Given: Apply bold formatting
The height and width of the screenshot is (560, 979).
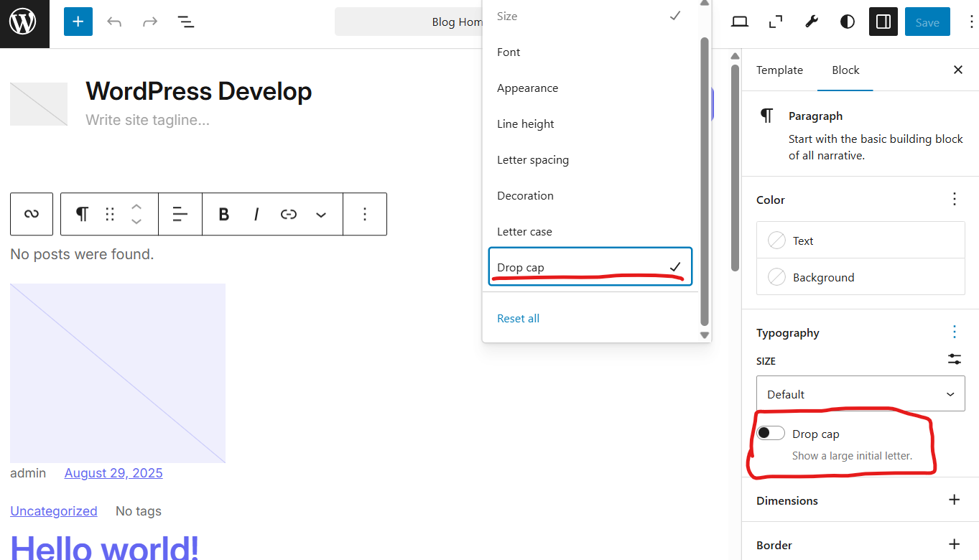Looking at the screenshot, I should [224, 214].
